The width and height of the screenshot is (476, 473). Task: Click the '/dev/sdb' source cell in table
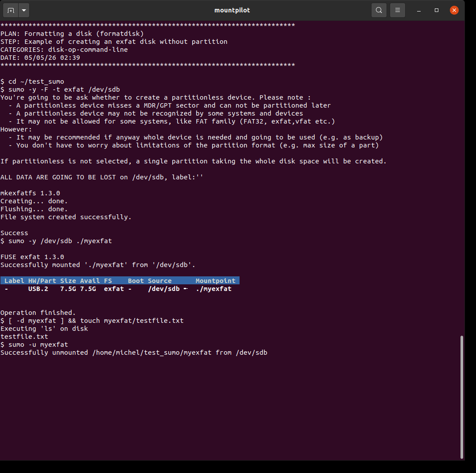[x=164, y=289]
